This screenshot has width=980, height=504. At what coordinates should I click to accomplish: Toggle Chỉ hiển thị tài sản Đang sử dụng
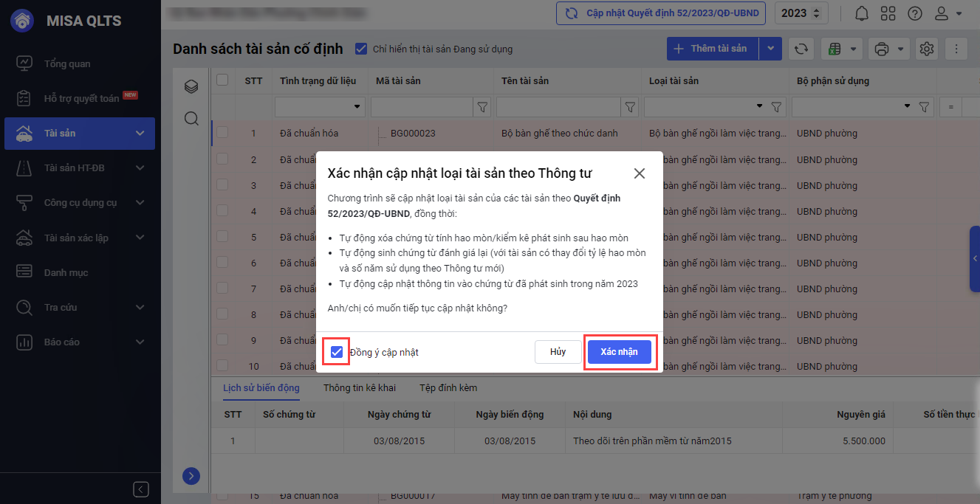point(361,49)
